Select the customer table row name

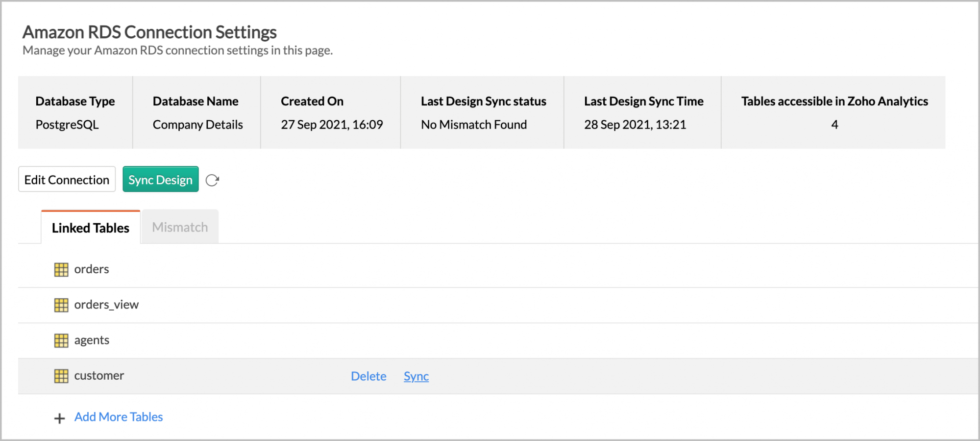(x=99, y=375)
